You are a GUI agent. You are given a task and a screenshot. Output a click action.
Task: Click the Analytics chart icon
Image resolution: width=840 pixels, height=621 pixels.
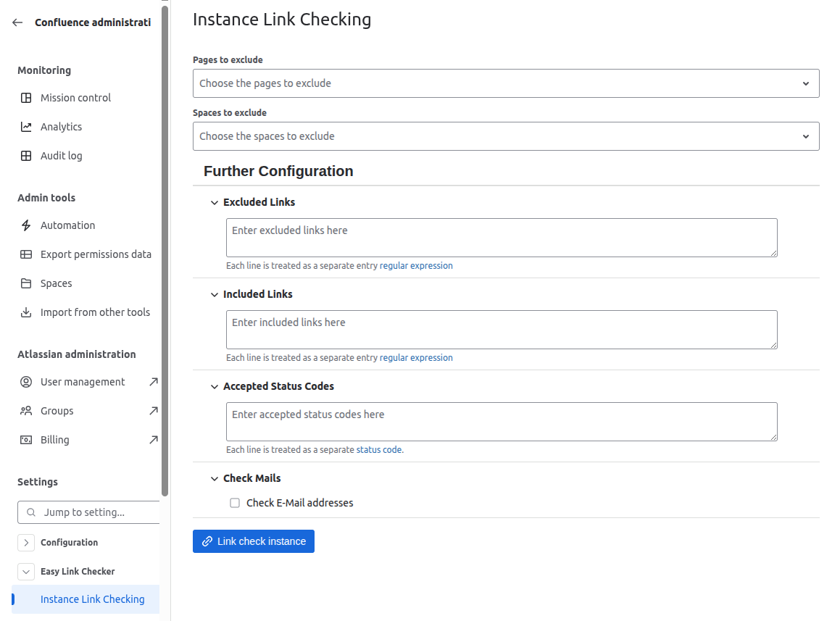26,127
